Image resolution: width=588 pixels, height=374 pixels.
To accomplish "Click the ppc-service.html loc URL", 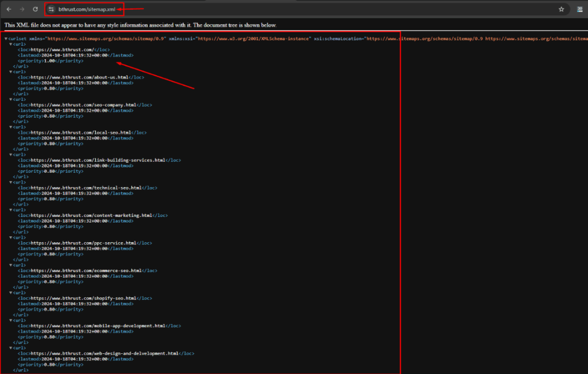I will point(84,243).
